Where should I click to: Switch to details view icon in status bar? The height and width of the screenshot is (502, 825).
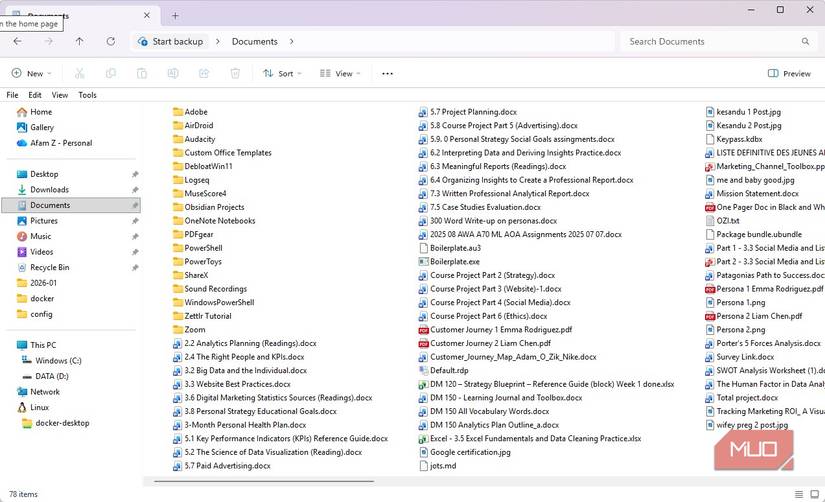799,494
